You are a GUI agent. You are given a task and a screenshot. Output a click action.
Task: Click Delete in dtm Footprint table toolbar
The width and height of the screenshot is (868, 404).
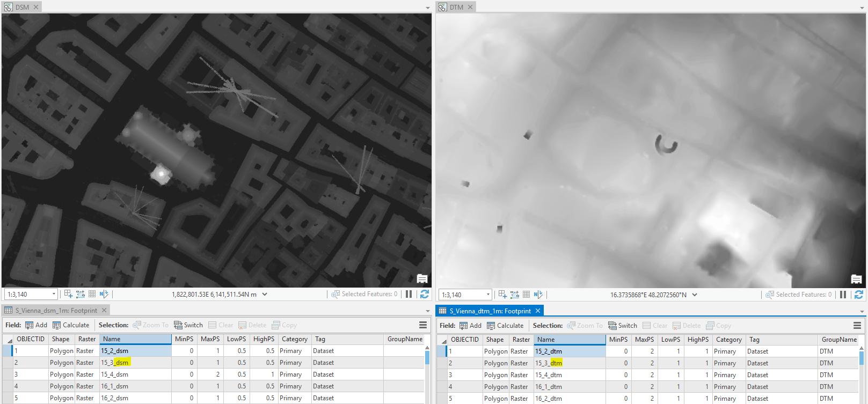tap(687, 326)
